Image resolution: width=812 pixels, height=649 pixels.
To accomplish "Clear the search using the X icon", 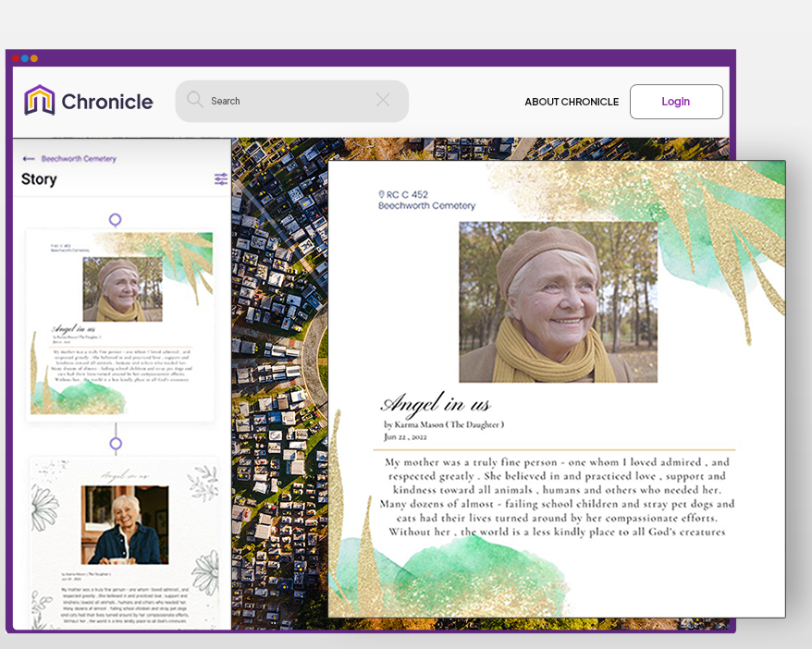I will (x=385, y=101).
